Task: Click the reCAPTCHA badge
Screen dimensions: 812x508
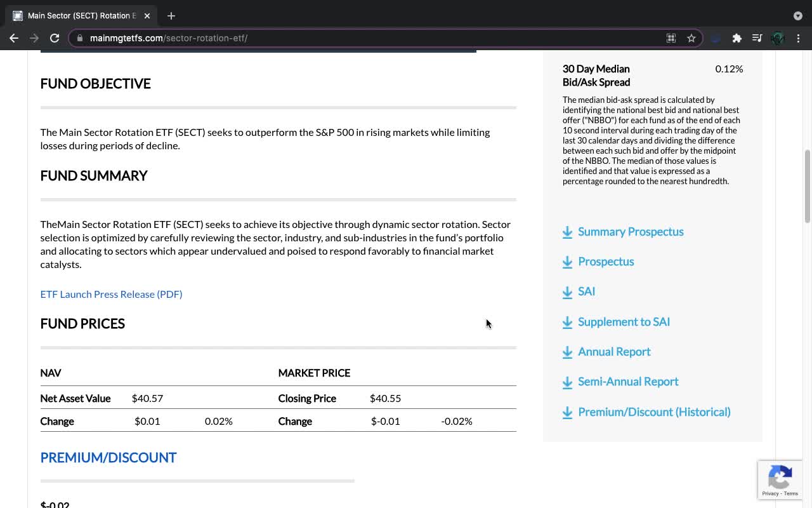Action: 780,480
